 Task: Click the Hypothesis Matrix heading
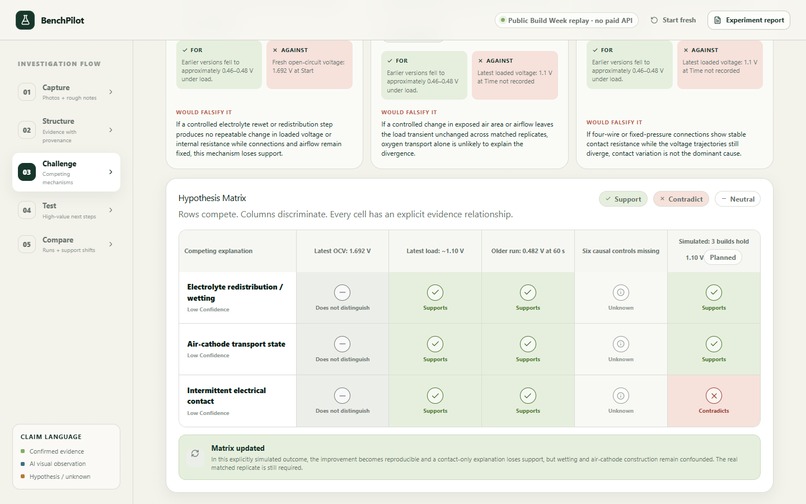pyautogui.click(x=212, y=198)
